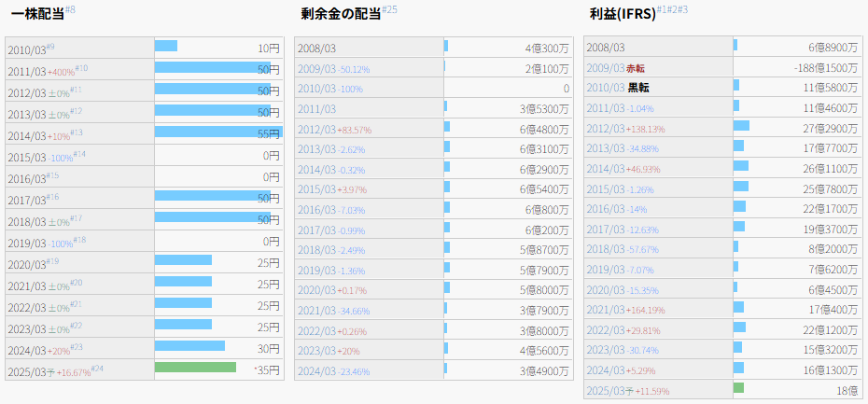Open footnote #23 on 2024/03 +20% row
Image resolution: width=868 pixels, height=404 pixels.
coord(77,347)
